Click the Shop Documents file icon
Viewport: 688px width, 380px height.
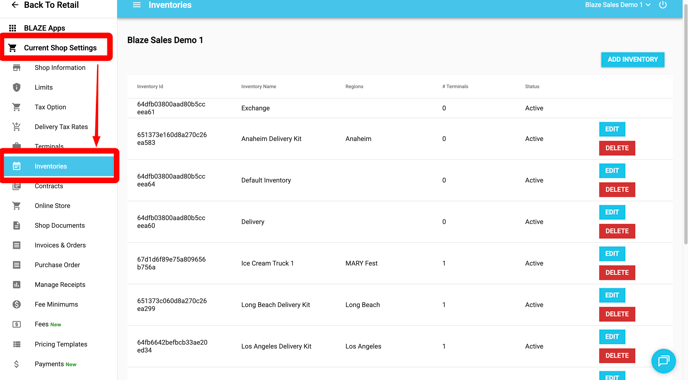(x=17, y=226)
